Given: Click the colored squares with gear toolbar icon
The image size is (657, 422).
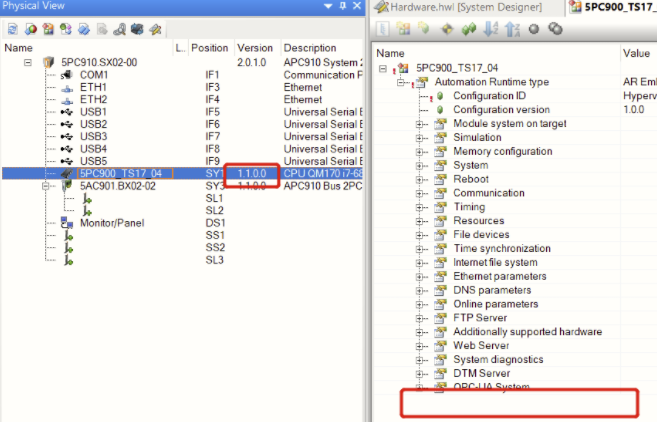Looking at the screenshot, I should pos(404,29).
